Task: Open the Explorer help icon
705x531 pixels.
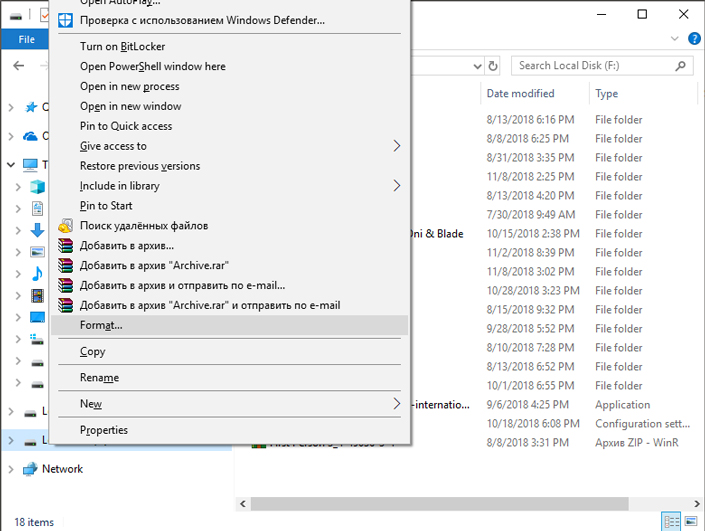Action: (694, 39)
